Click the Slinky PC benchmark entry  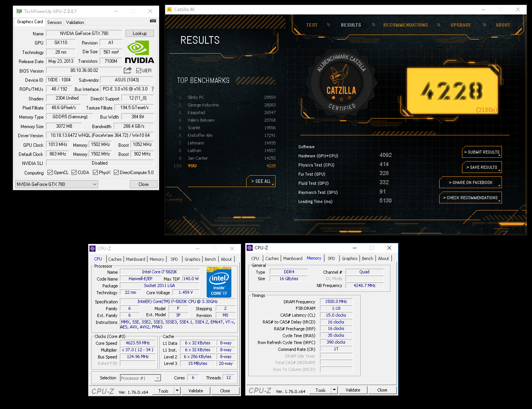[x=227, y=97]
